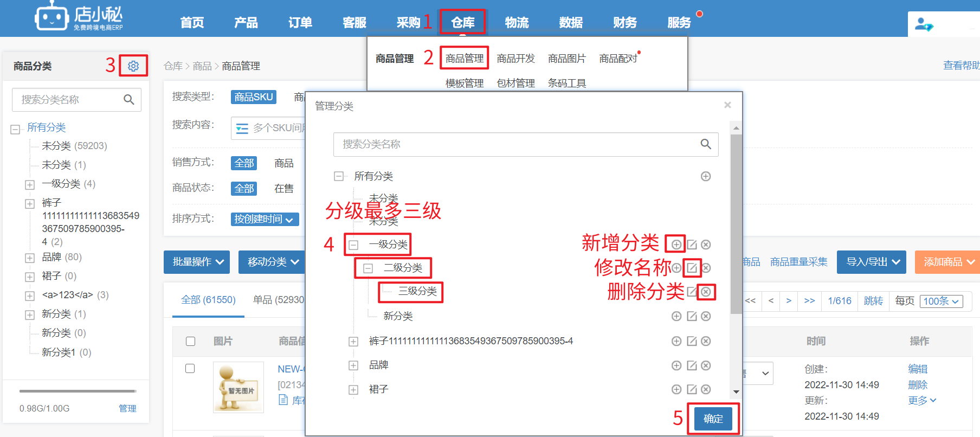This screenshot has height=437, width=980.
Task: Edit the 一级分类 name icon
Action: (692, 245)
